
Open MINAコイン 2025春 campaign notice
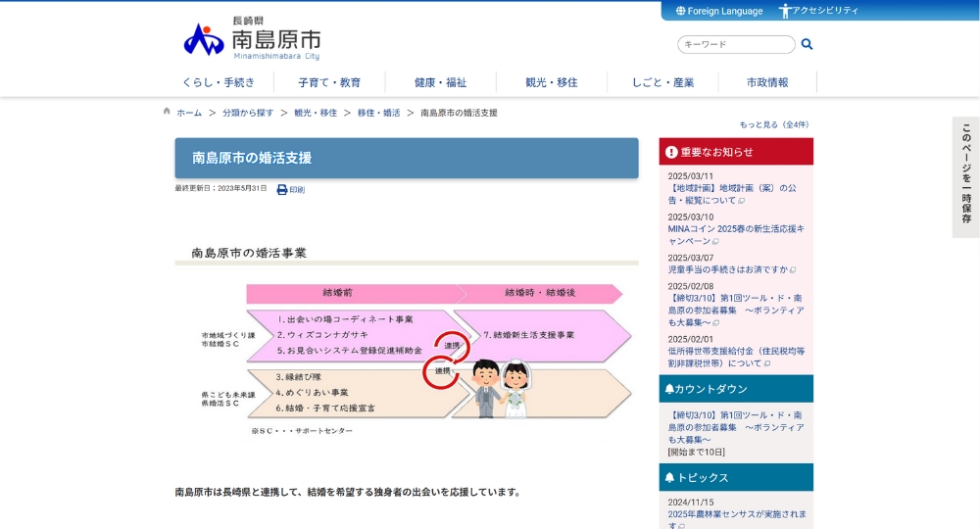click(736, 235)
